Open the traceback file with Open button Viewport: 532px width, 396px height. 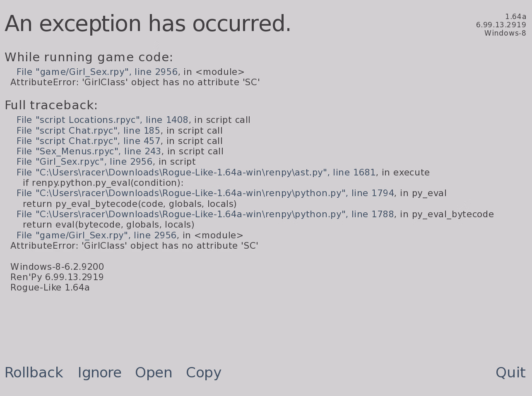point(154,373)
